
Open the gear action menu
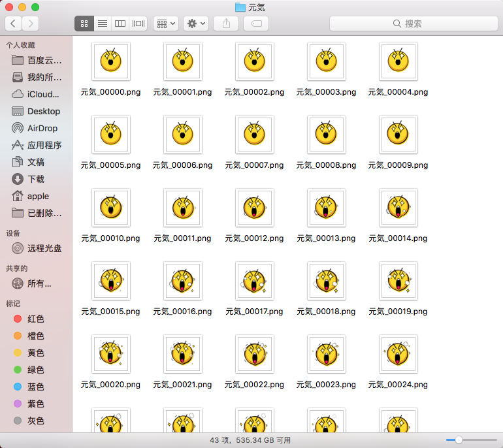196,24
